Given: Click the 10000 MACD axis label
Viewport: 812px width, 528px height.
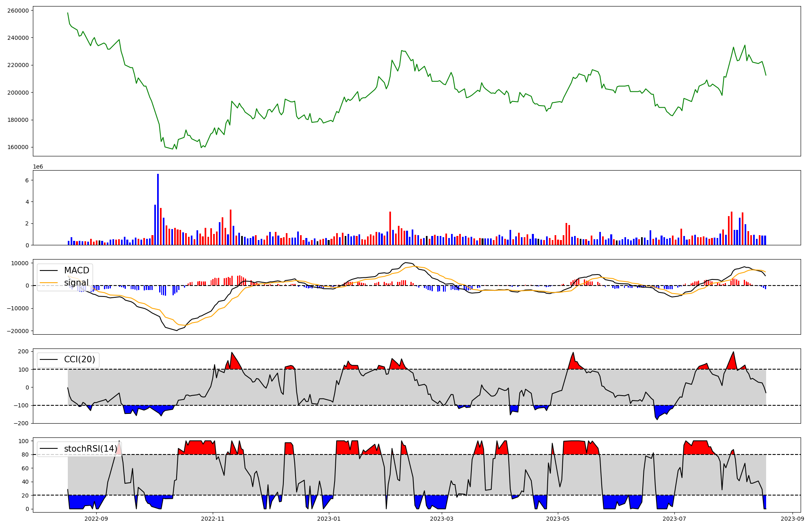Looking at the screenshot, I should 20,263.
